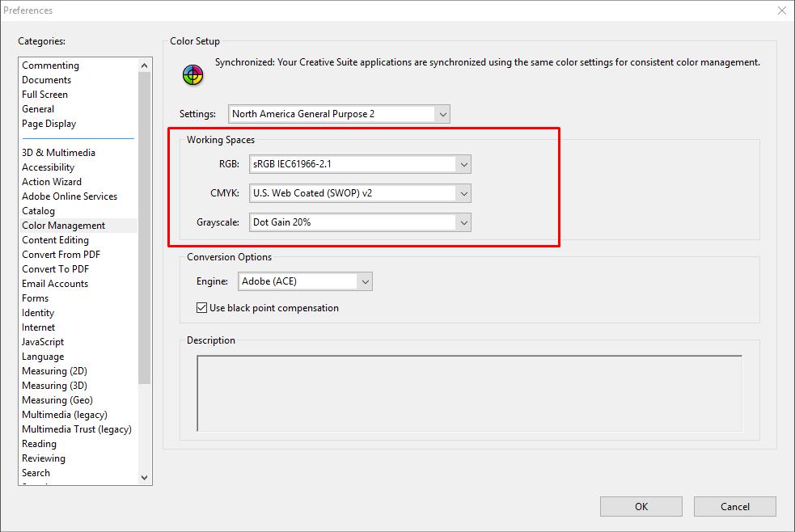Select the Language category
795x532 pixels.
tap(79, 357)
